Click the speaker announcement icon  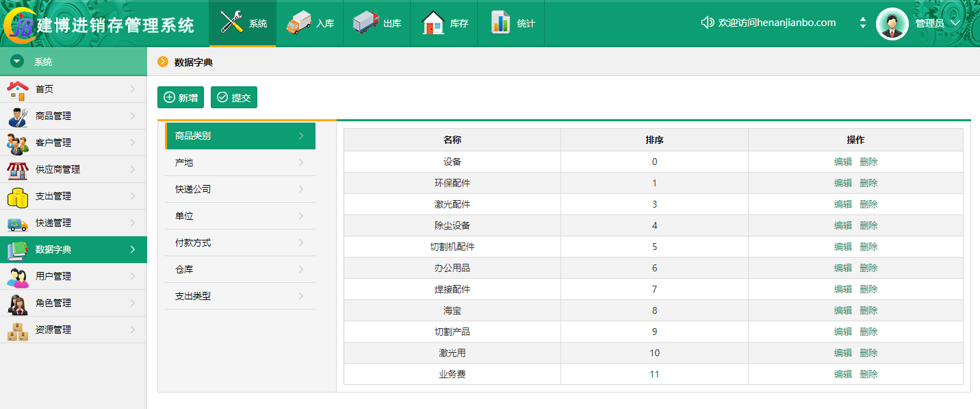tap(708, 23)
